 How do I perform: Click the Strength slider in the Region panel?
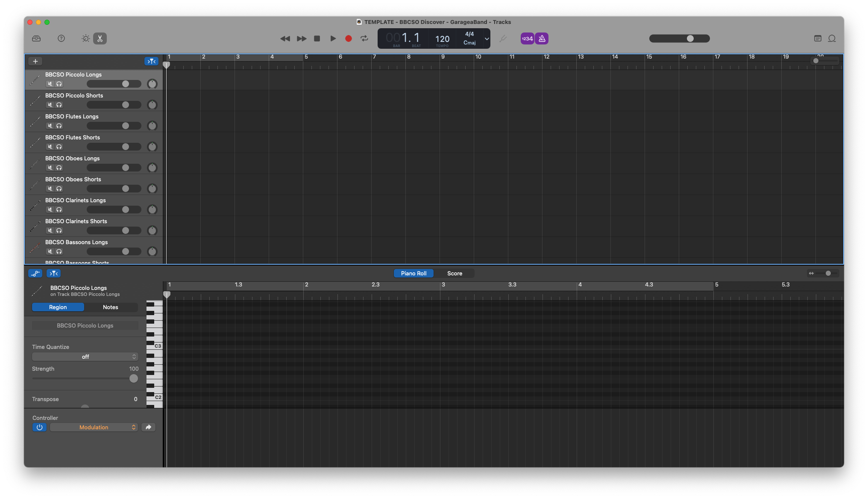pyautogui.click(x=133, y=378)
